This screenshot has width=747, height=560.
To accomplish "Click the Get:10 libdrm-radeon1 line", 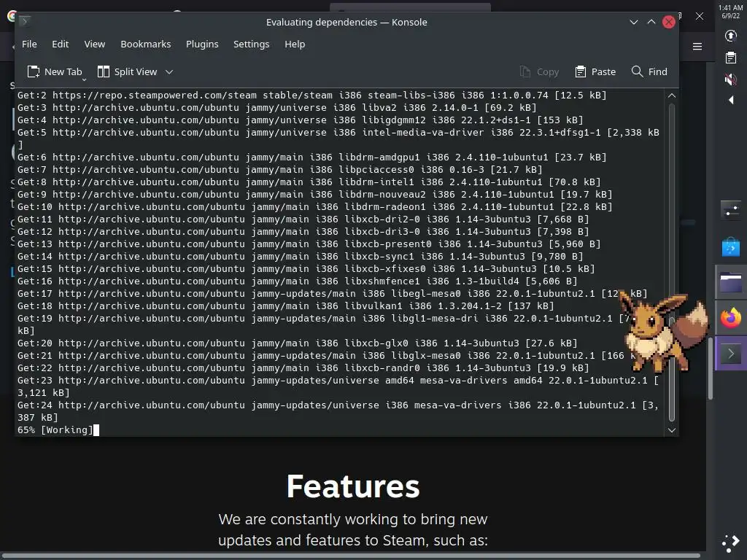I will click(315, 207).
